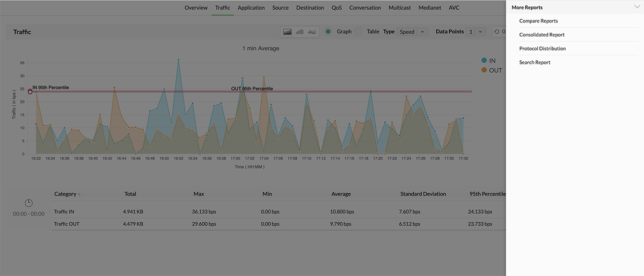Select the Table radio button

(358, 32)
